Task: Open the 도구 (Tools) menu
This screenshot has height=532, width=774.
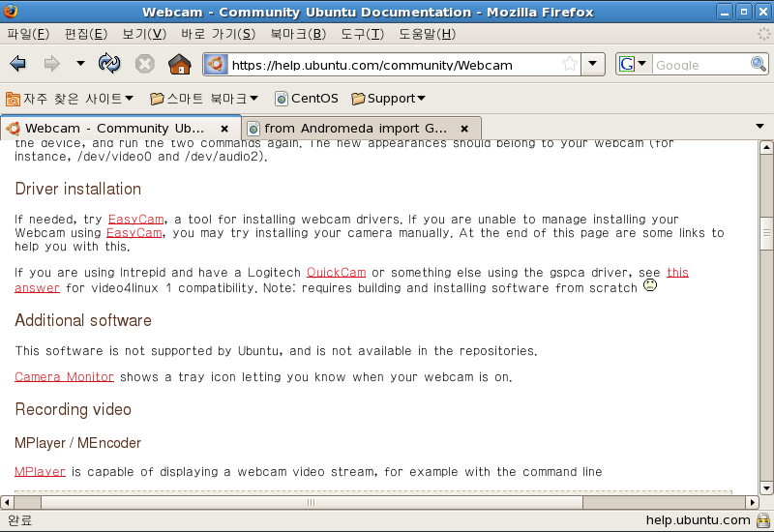Action: (x=362, y=34)
